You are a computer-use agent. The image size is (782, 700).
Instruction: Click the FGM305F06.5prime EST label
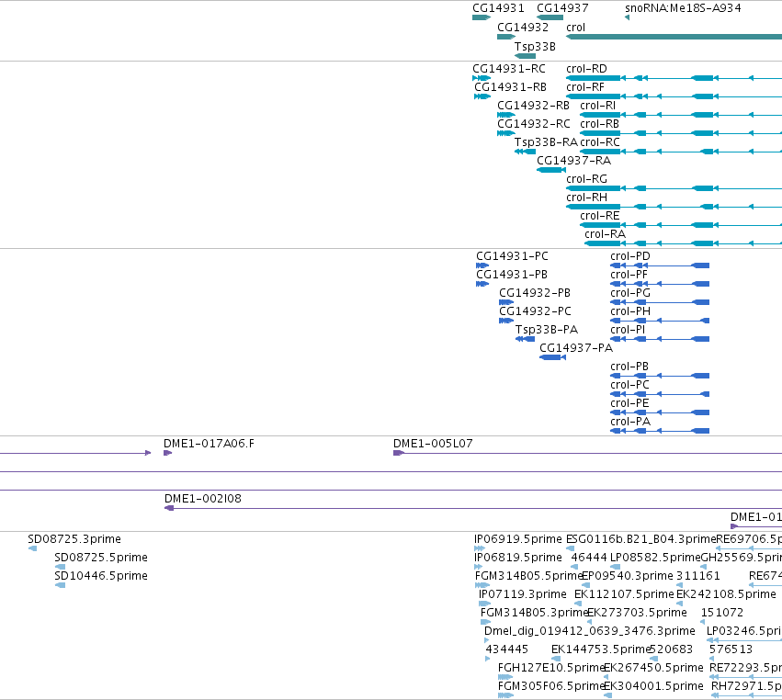coord(551,686)
